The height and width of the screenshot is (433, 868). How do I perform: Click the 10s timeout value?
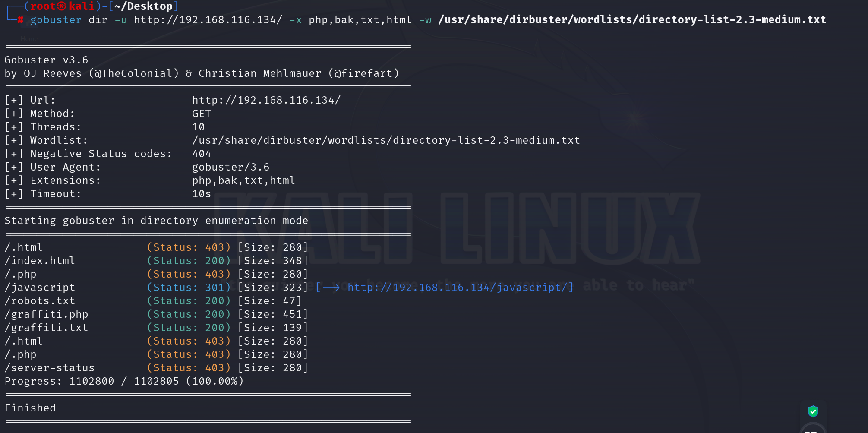tap(202, 194)
